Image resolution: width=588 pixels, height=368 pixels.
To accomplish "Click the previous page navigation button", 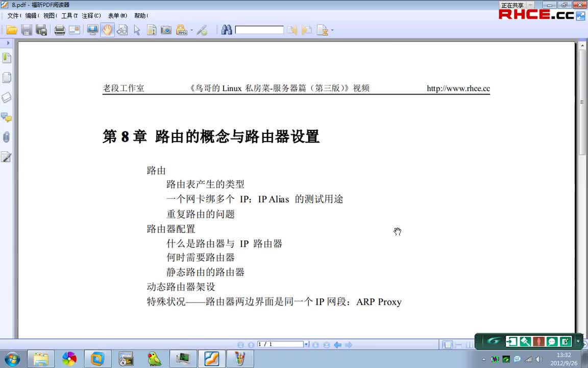I will point(251,344).
